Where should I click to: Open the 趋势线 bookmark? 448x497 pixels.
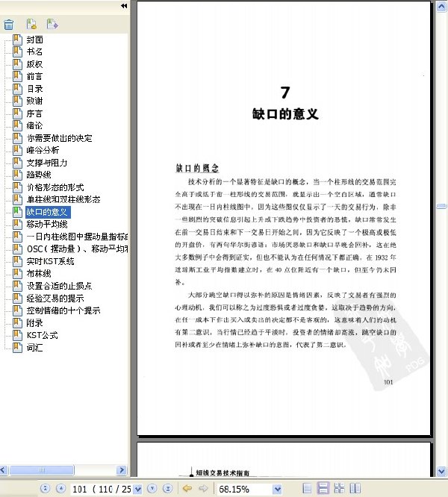coord(39,175)
